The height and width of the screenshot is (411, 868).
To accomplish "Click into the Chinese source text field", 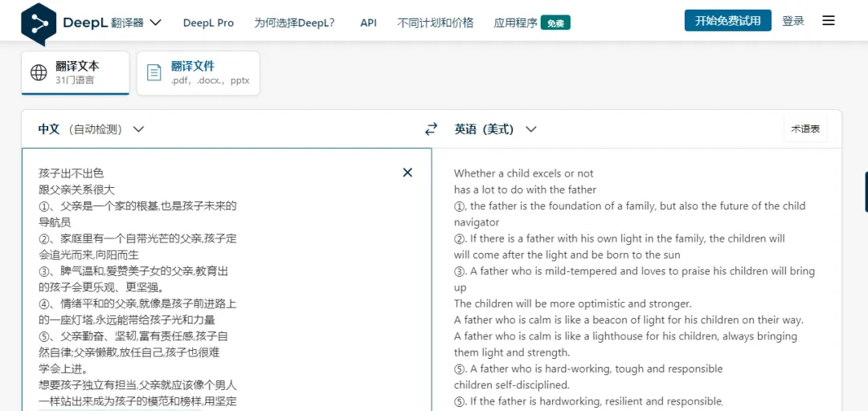I will pyautogui.click(x=227, y=279).
